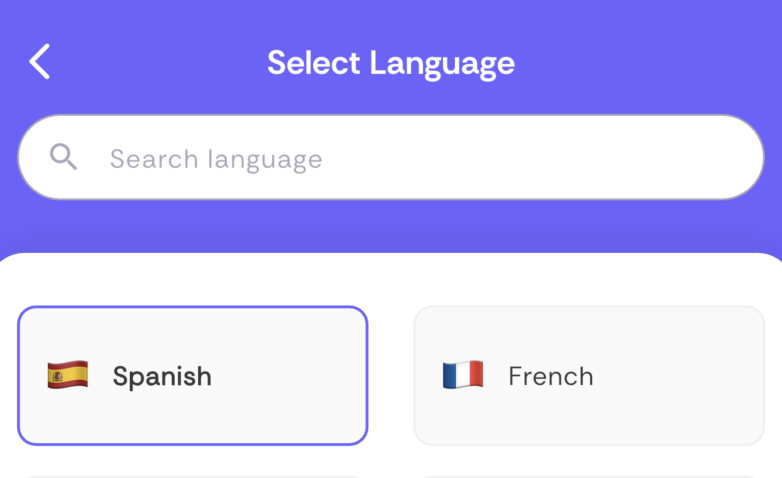Click the France flag icon
782x478 pixels.
pyautogui.click(x=463, y=375)
